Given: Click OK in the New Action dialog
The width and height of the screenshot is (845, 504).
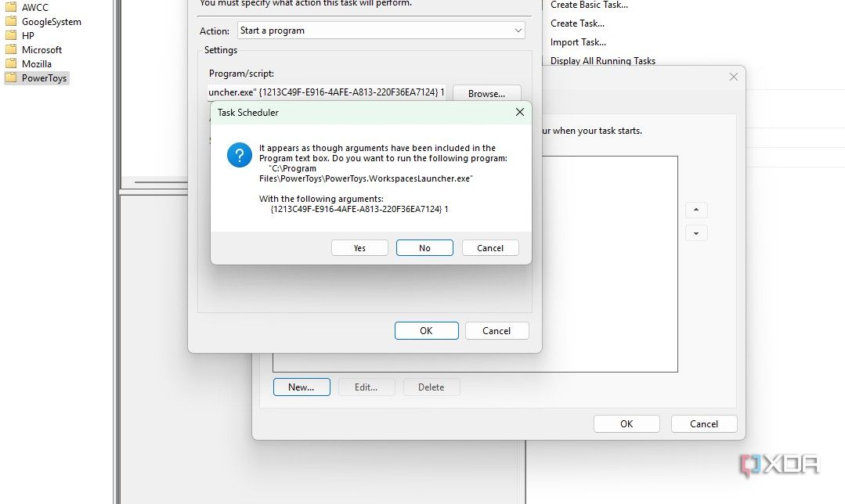Looking at the screenshot, I should click(426, 330).
